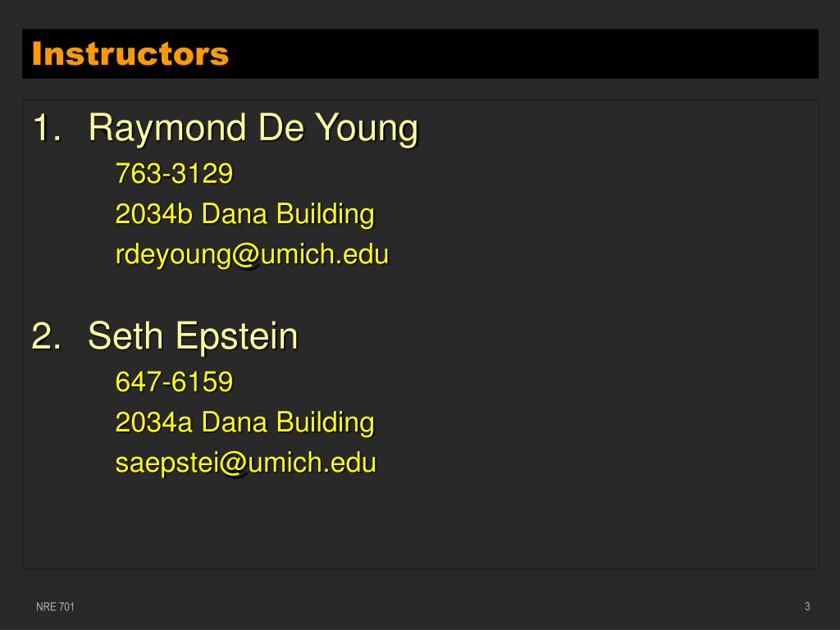Click the 2034b Dana Building line
This screenshot has width=840, height=630.
pos(244,214)
